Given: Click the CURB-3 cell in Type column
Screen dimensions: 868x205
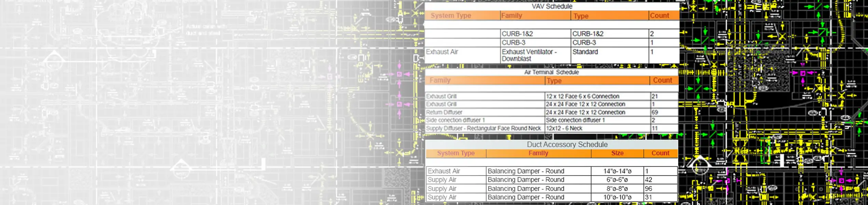Looking at the screenshot, I should pyautogui.click(x=584, y=43).
